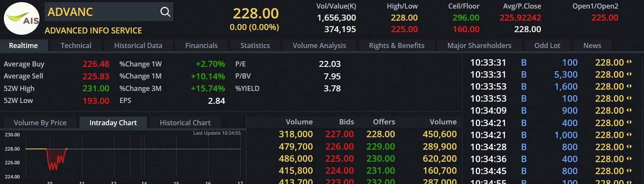Click the AIS company logo
The height and width of the screenshot is (184, 644).
click(x=22, y=18)
